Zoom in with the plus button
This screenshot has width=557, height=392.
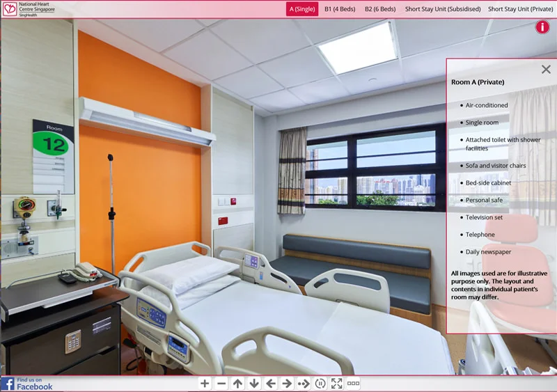205,384
